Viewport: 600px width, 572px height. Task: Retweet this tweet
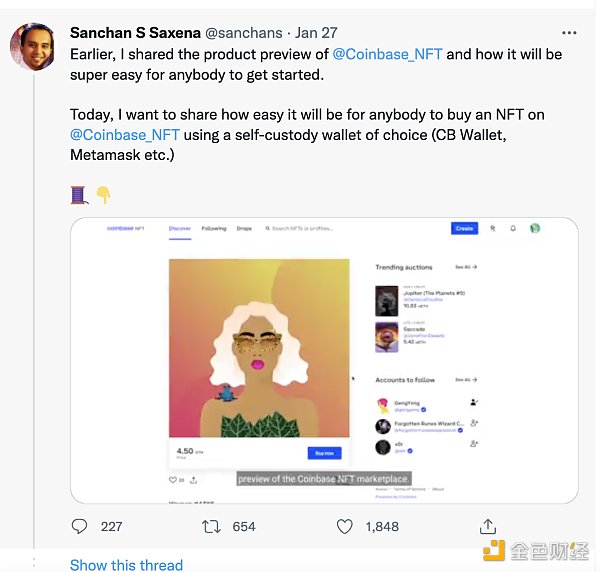point(212,526)
